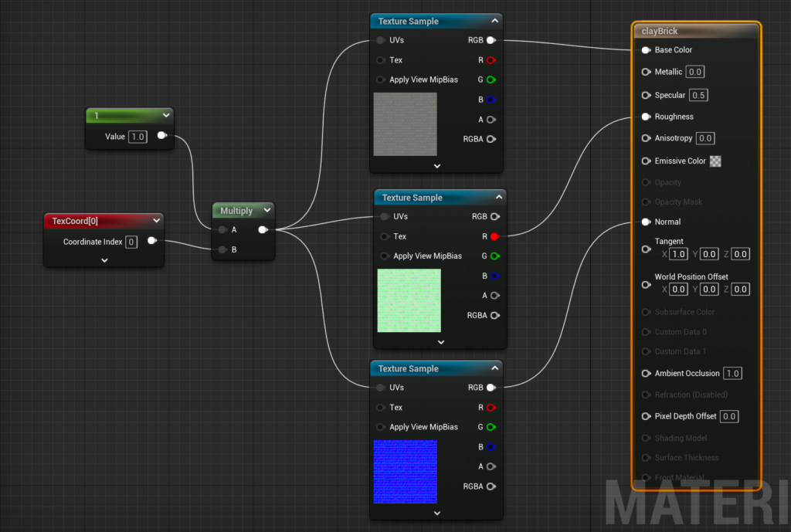Collapse the top Texture Sample node header arrow

click(494, 21)
